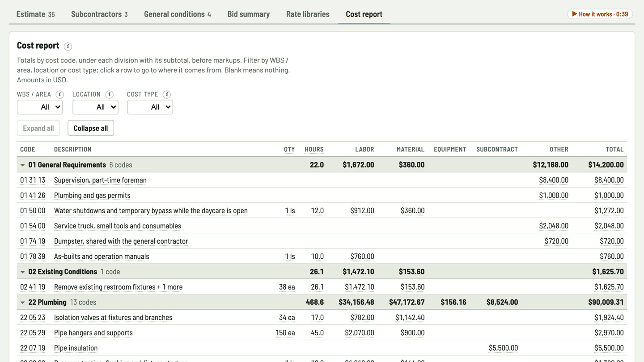Viewport: 644px width, 362px height.
Task: Go to the Bid summary tab
Action: (x=249, y=14)
